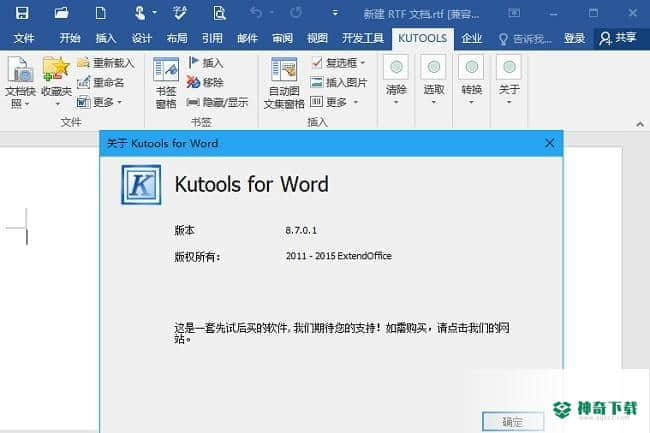
Task: Open the 设计 tab
Action: pos(142,39)
